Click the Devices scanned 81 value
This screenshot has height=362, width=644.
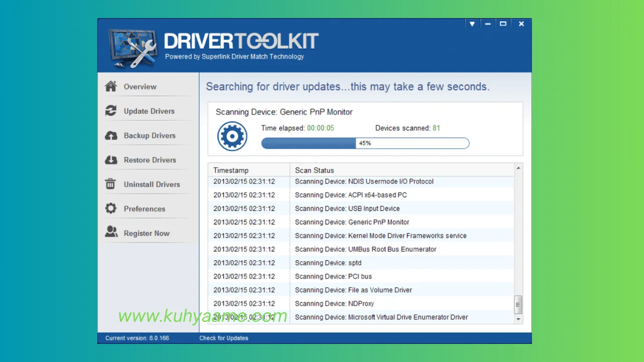(x=436, y=128)
